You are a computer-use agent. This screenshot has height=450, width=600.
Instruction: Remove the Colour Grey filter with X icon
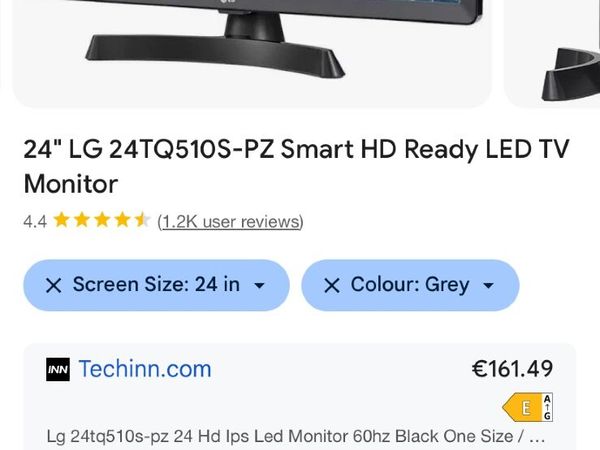pyautogui.click(x=332, y=285)
